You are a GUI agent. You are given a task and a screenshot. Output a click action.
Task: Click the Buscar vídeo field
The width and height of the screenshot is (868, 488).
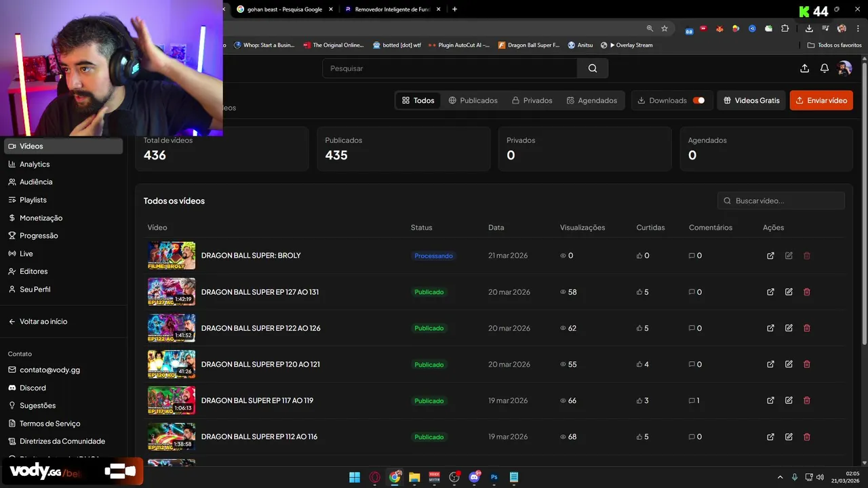781,201
